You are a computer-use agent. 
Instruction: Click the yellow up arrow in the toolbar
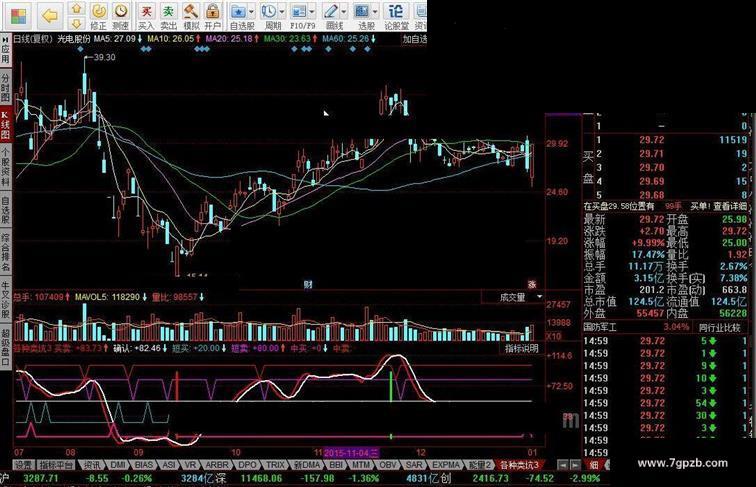tap(76, 8)
